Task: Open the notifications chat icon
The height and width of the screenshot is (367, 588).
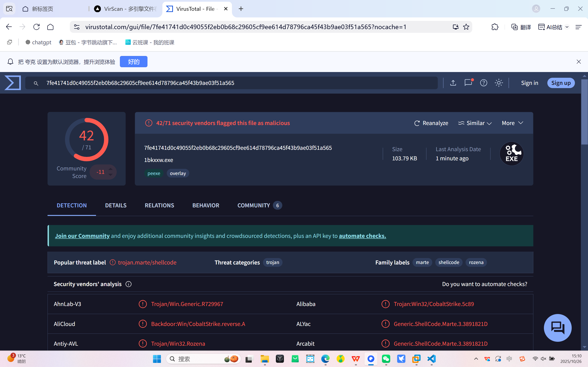Action: click(468, 83)
